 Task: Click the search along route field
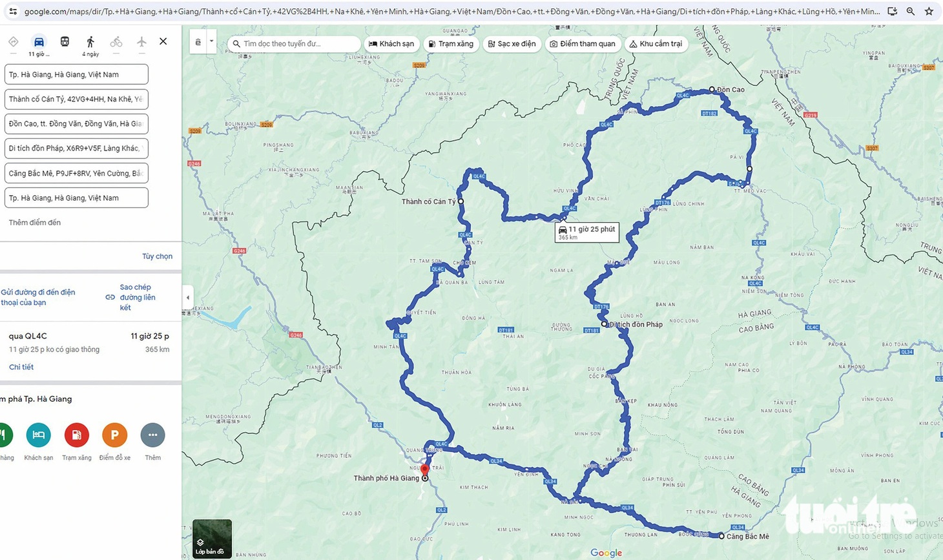coord(294,44)
